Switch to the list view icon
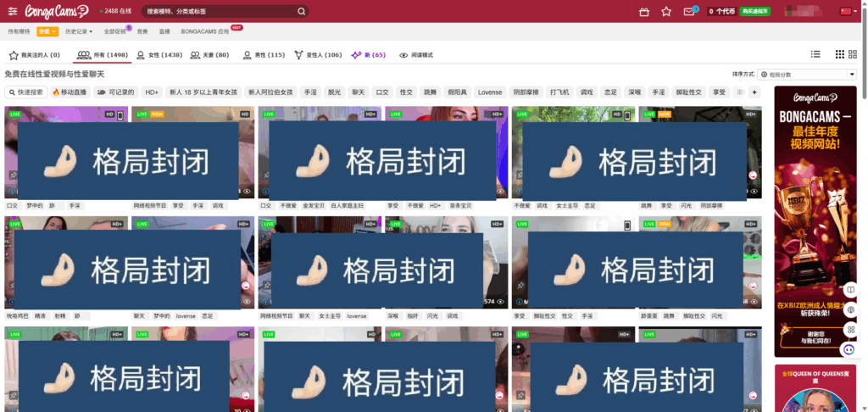 point(815,54)
